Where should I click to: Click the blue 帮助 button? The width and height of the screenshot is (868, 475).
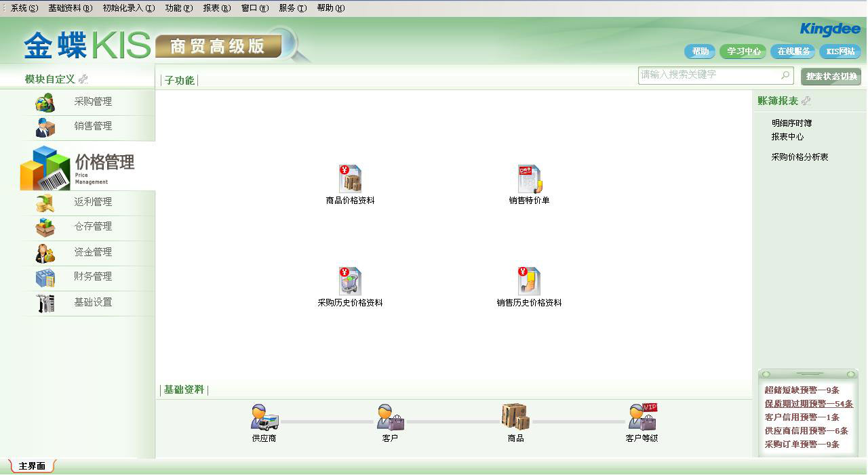(x=700, y=51)
